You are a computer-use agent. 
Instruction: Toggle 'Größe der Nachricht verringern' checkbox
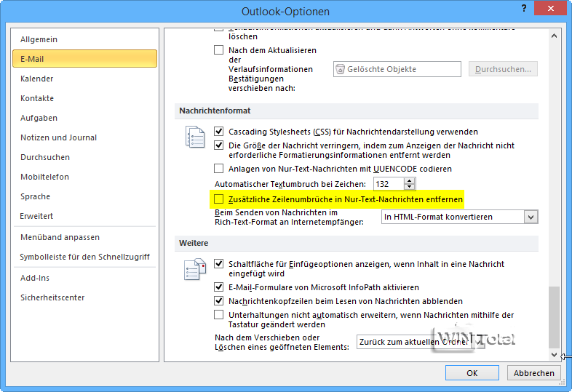[x=218, y=145]
